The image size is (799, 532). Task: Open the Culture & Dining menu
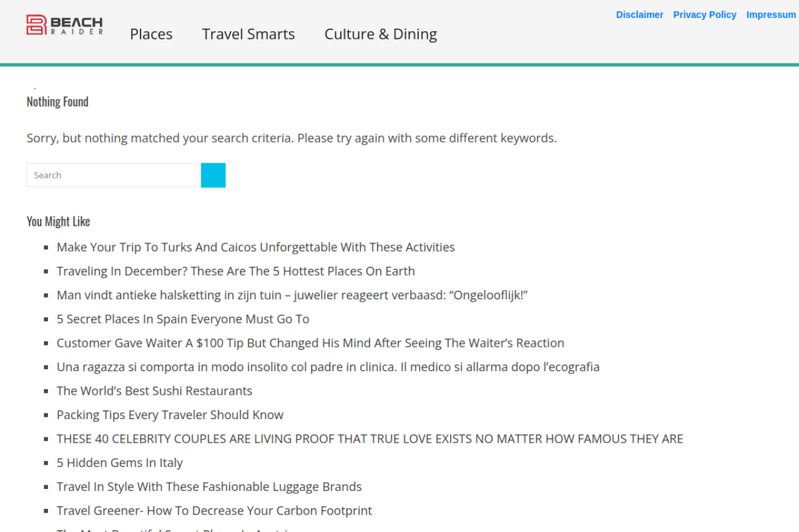pyautogui.click(x=380, y=34)
